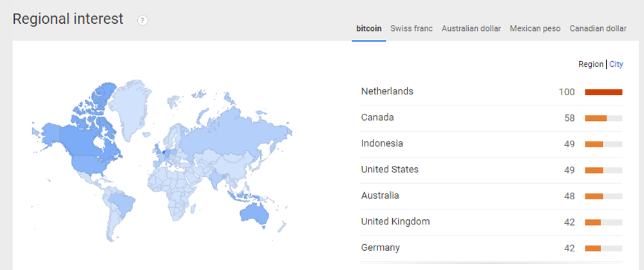Show the Mexican peso tab
Image resolution: width=644 pixels, height=270 pixels.
coord(535,29)
